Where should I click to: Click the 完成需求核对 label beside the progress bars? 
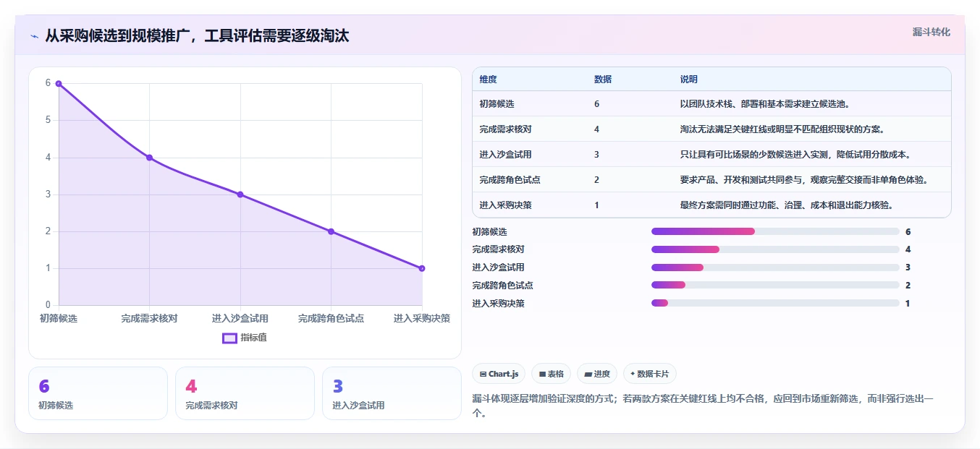(498, 249)
